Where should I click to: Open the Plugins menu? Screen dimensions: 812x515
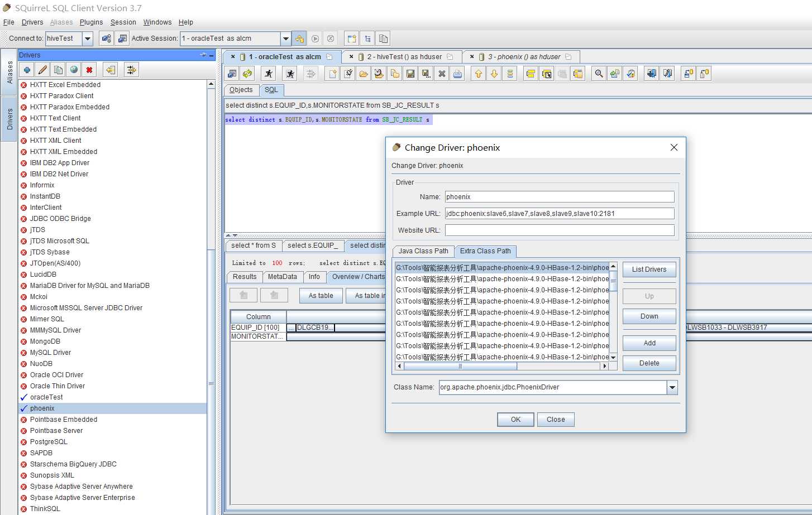pos(91,22)
